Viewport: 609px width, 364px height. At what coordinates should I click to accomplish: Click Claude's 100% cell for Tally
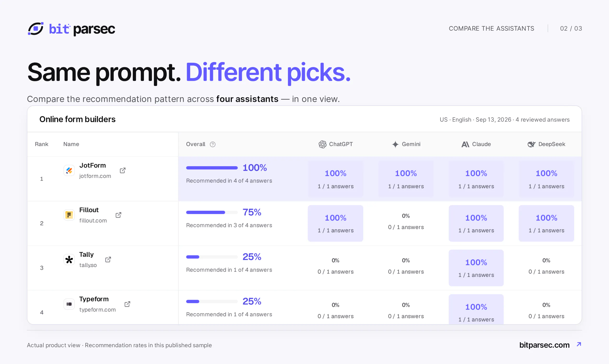tap(476, 268)
